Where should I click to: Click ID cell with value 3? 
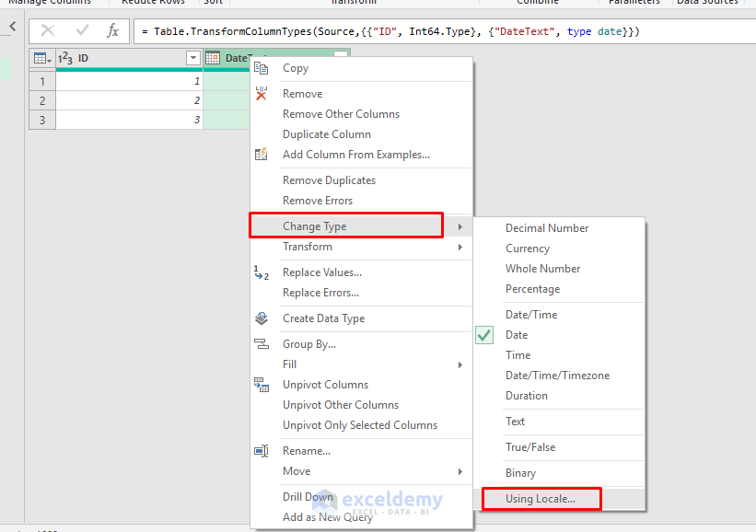(x=129, y=120)
